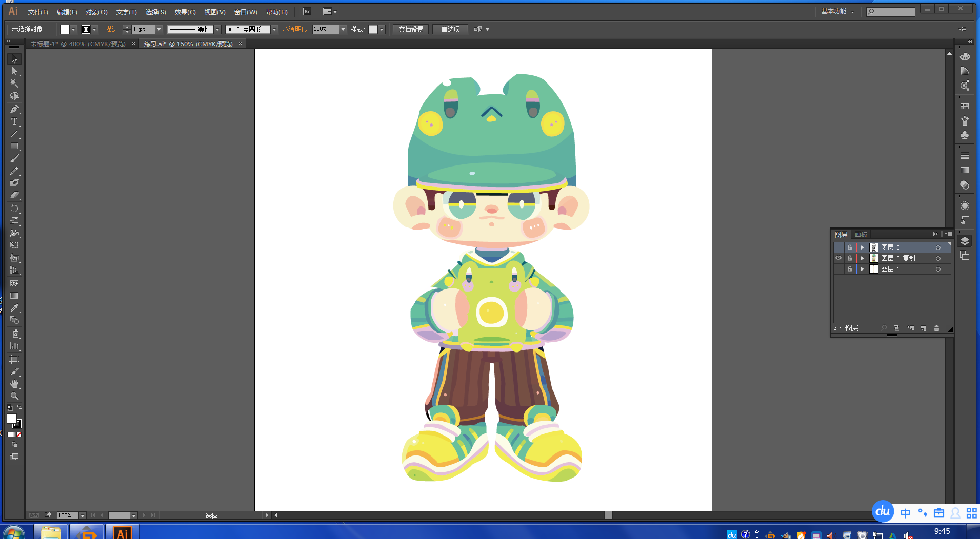Screen dimensions: 980x539
Task: Select the Hand tool
Action: pos(14,384)
